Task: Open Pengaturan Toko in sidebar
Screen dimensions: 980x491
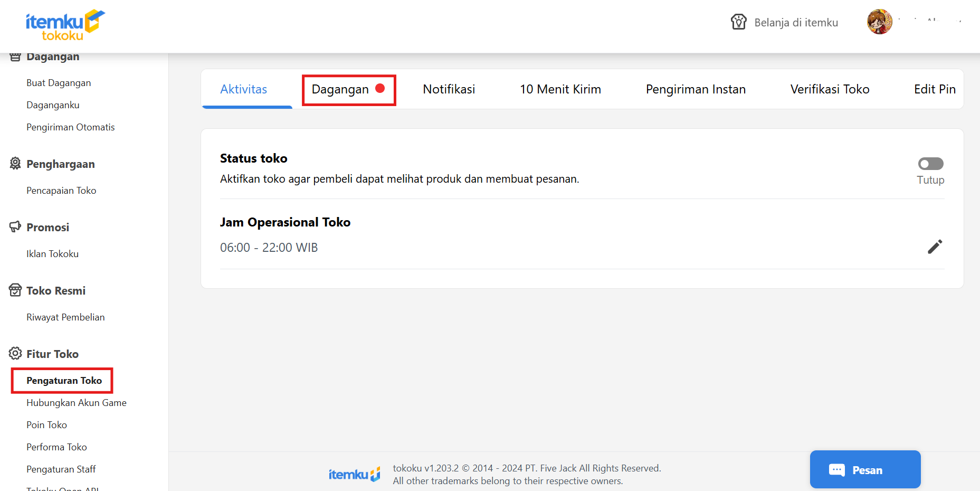Action: [64, 381]
